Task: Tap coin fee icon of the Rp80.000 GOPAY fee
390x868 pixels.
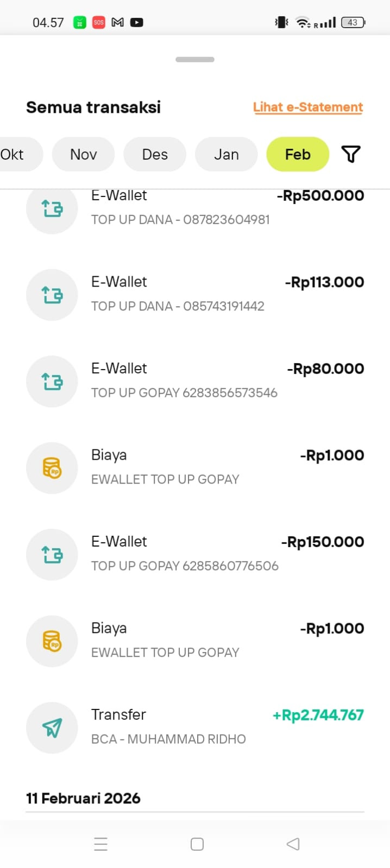Action: coord(52,468)
